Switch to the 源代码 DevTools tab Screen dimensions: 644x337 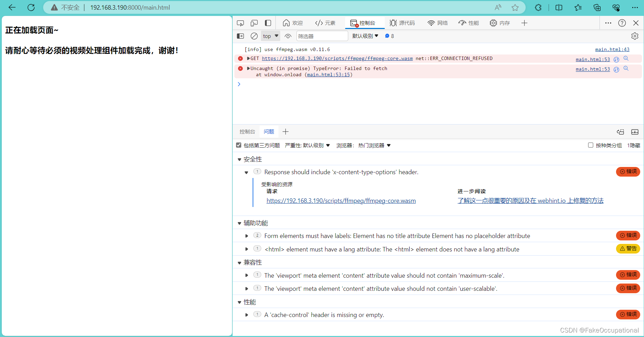click(x=402, y=23)
